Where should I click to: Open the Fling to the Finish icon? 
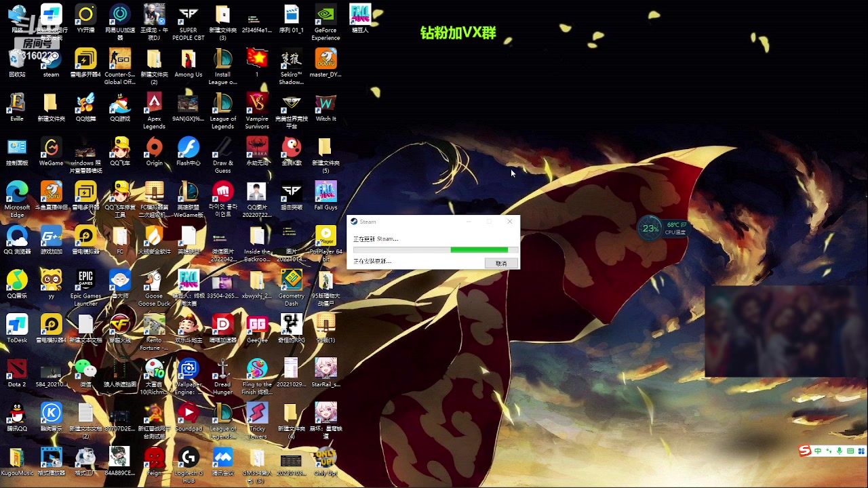(257, 376)
